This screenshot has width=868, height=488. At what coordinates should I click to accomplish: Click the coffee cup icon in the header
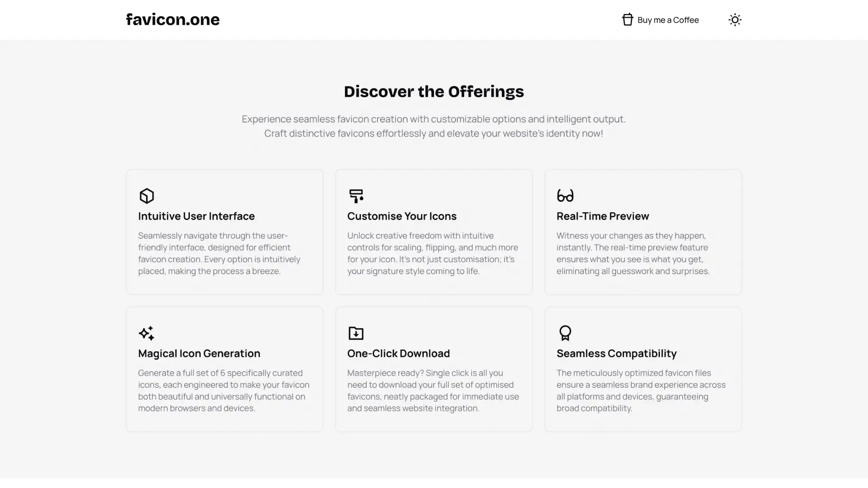click(x=627, y=19)
